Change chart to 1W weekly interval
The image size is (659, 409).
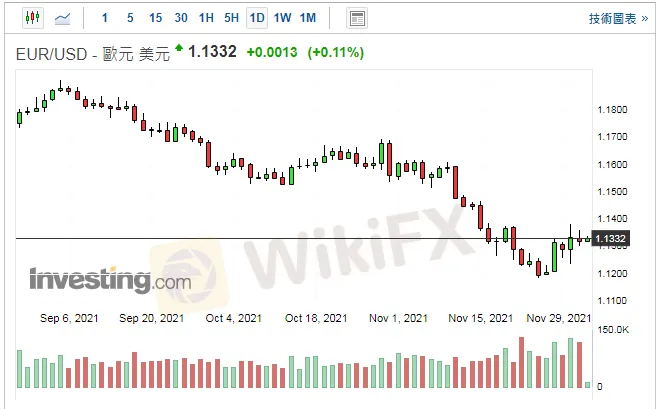click(x=283, y=18)
